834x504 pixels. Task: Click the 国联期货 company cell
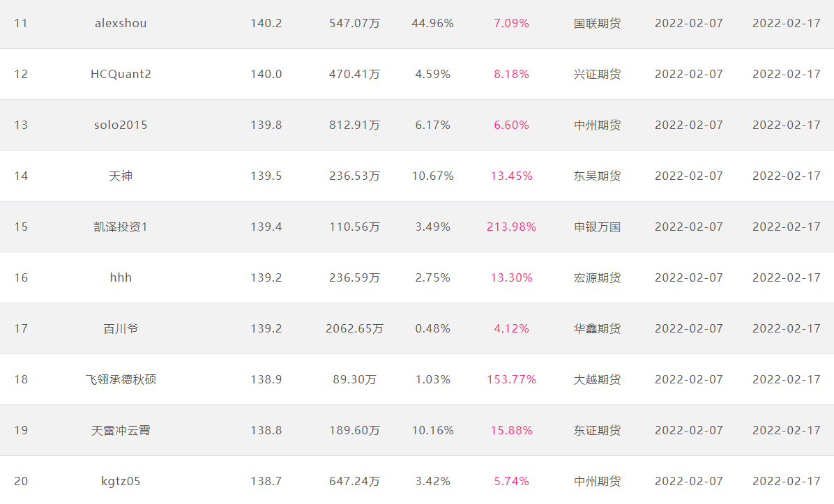[597, 24]
